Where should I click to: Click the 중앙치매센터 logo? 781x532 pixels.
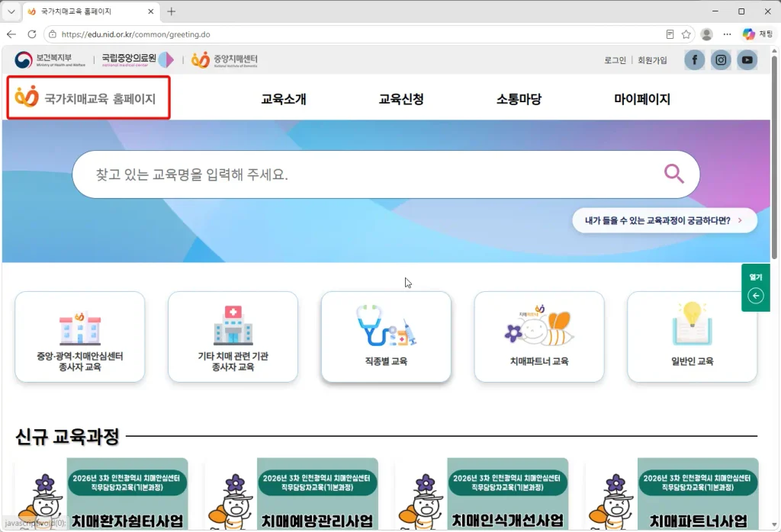225,59
